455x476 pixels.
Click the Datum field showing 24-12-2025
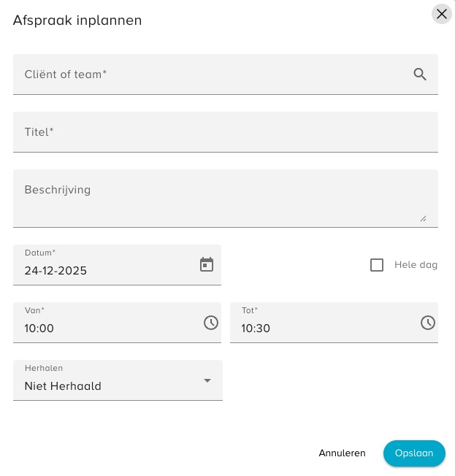(x=102, y=270)
